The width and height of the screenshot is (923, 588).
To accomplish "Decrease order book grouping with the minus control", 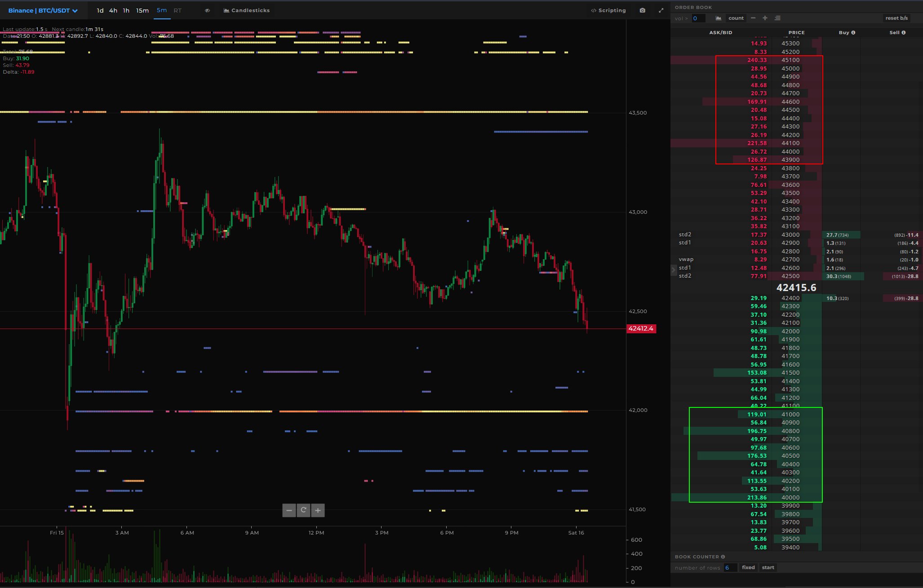I will point(754,18).
